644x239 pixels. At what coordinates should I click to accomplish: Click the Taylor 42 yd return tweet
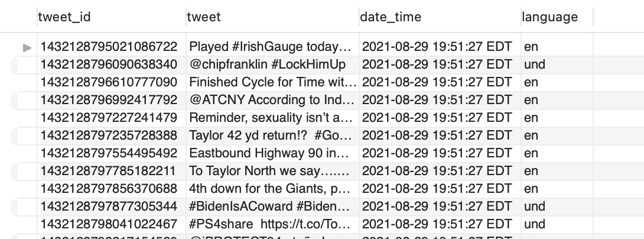click(272, 135)
